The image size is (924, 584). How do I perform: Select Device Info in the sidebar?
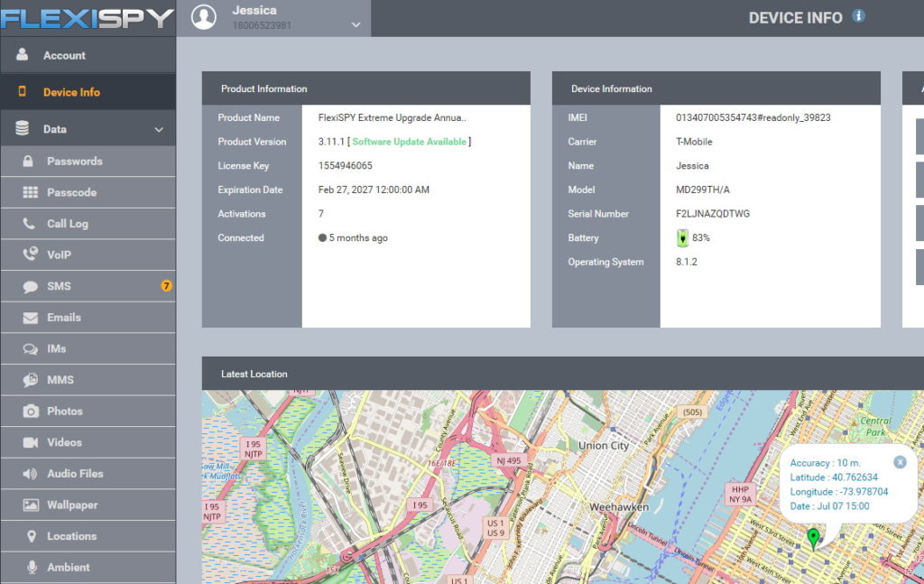click(x=71, y=92)
